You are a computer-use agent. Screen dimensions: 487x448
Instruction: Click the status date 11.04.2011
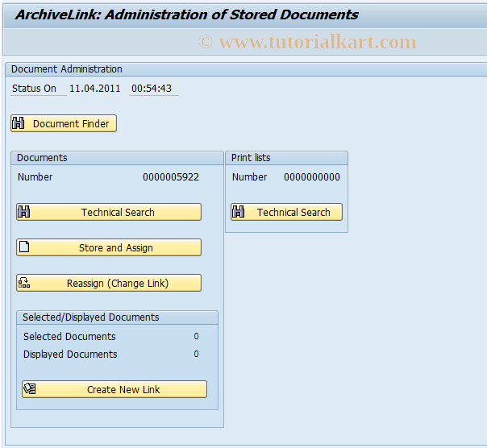point(94,89)
